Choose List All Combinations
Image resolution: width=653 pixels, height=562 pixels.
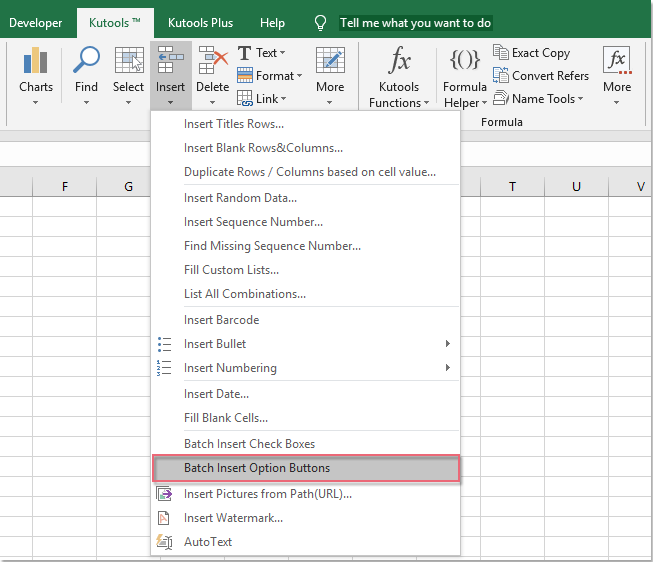pyautogui.click(x=306, y=294)
